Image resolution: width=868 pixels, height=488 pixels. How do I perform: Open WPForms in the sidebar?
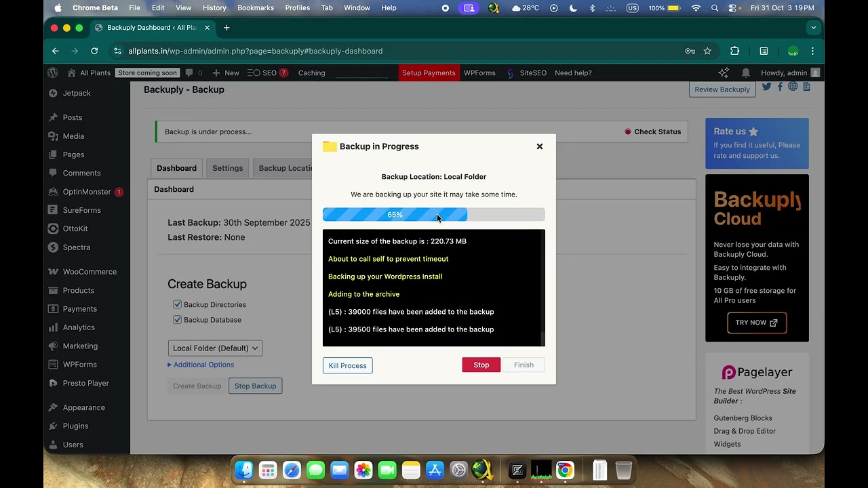point(80,365)
